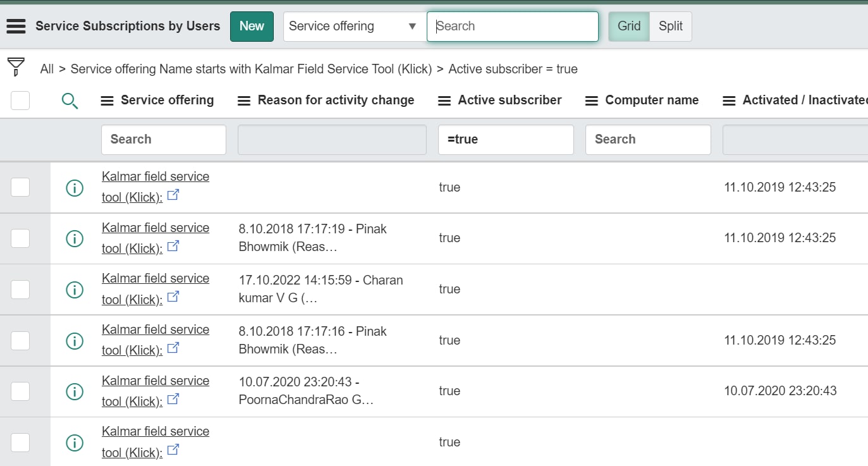Open the Active subscriber column menu icon
The width and height of the screenshot is (868, 466).
pyautogui.click(x=444, y=101)
